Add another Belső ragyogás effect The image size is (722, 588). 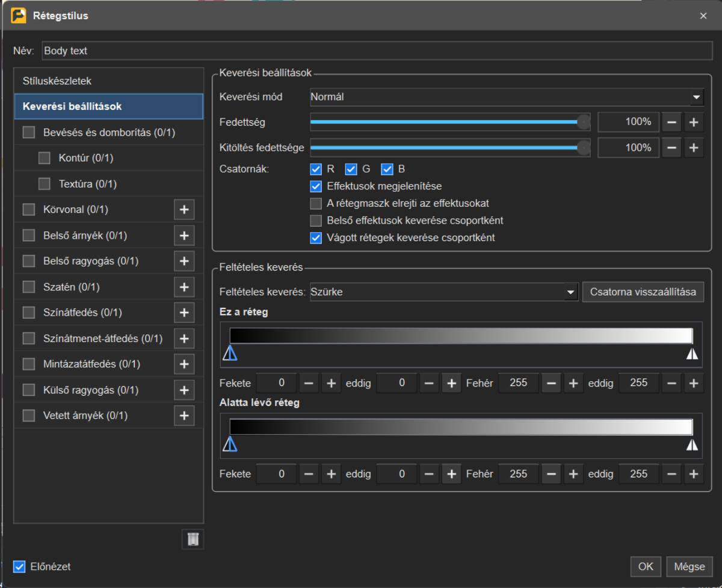(x=184, y=262)
